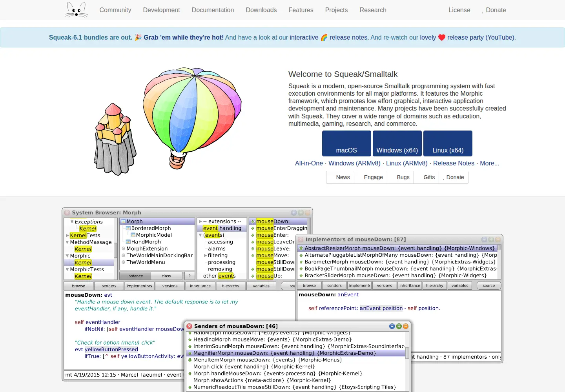Open the News button

coord(340,177)
